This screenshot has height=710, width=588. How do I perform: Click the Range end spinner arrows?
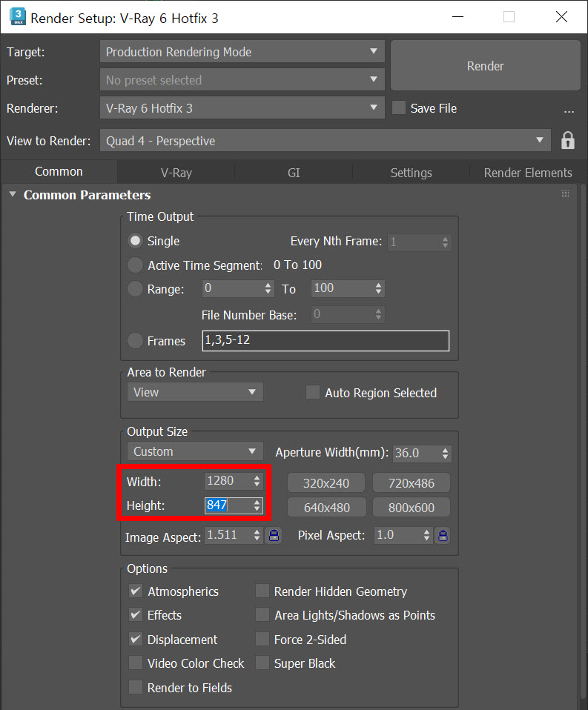pos(378,288)
